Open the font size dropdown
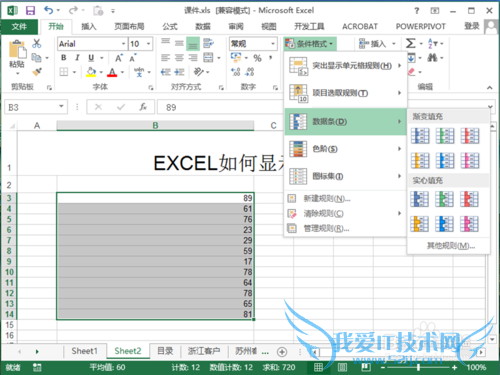 click(148, 44)
